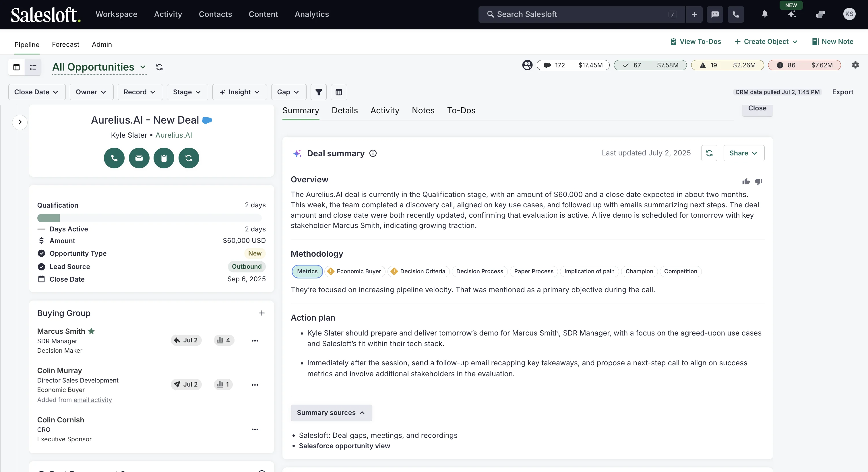Toggle the 172 opportunities $17.45M pill
Image resolution: width=868 pixels, height=472 pixels.
click(x=573, y=65)
